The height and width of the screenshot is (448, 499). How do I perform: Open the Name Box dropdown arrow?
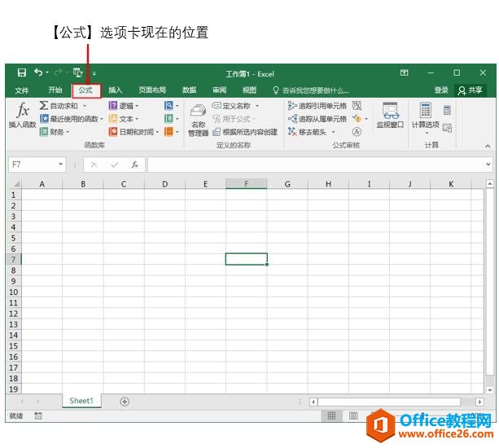tap(60, 165)
